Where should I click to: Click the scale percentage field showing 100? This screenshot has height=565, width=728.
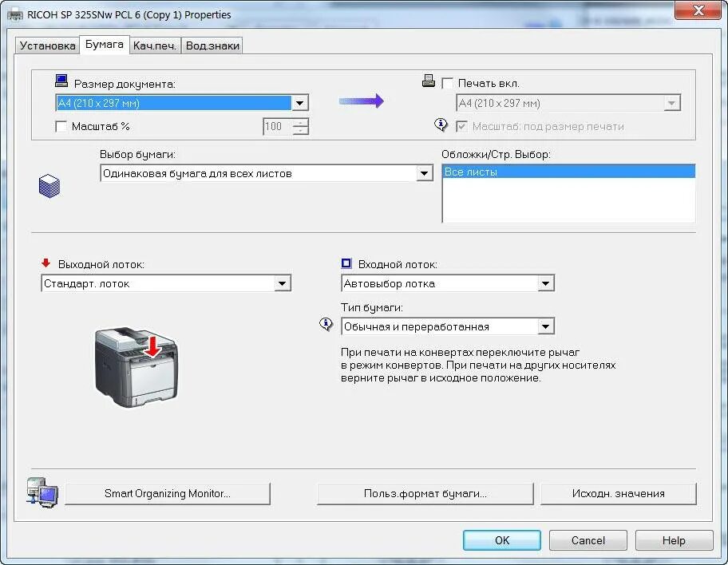click(278, 126)
